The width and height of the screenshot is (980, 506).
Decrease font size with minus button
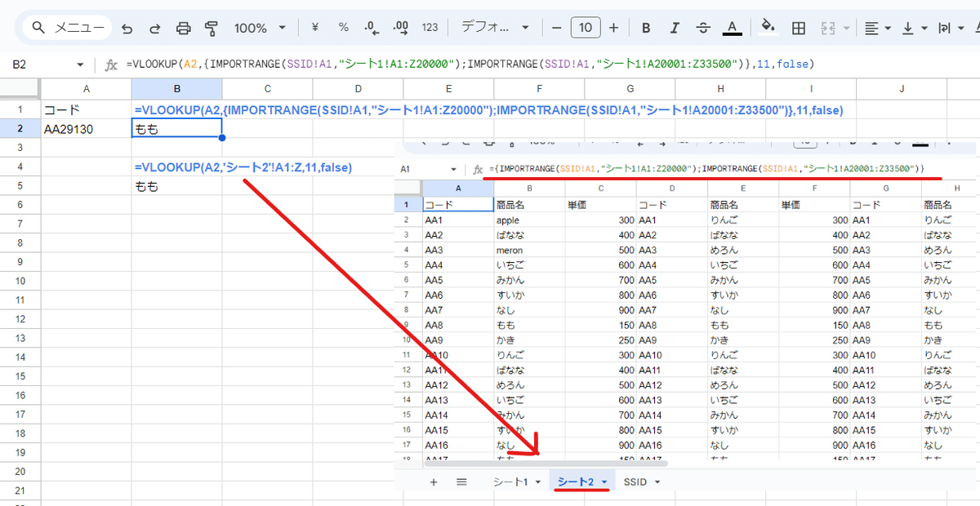click(556, 28)
